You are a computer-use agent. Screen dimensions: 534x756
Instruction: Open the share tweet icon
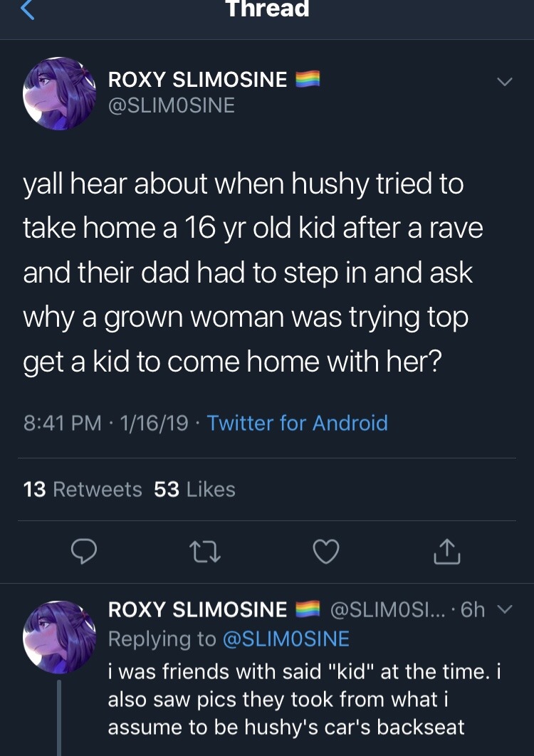tap(446, 551)
